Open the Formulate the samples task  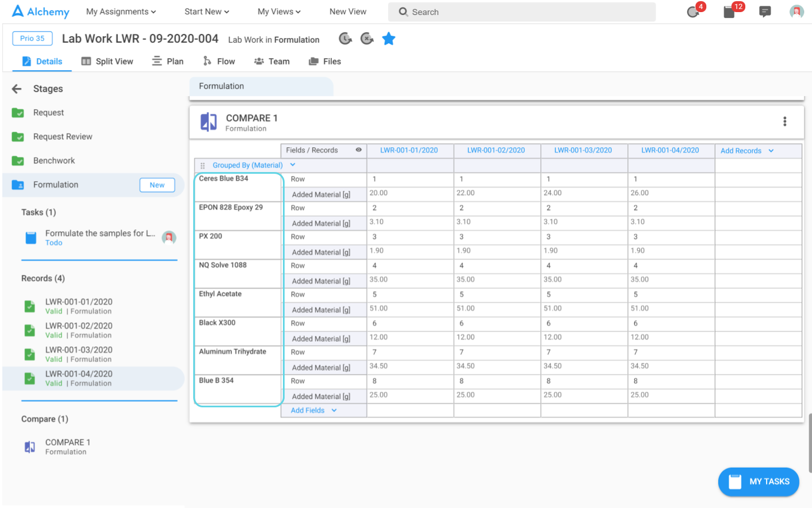pos(100,237)
